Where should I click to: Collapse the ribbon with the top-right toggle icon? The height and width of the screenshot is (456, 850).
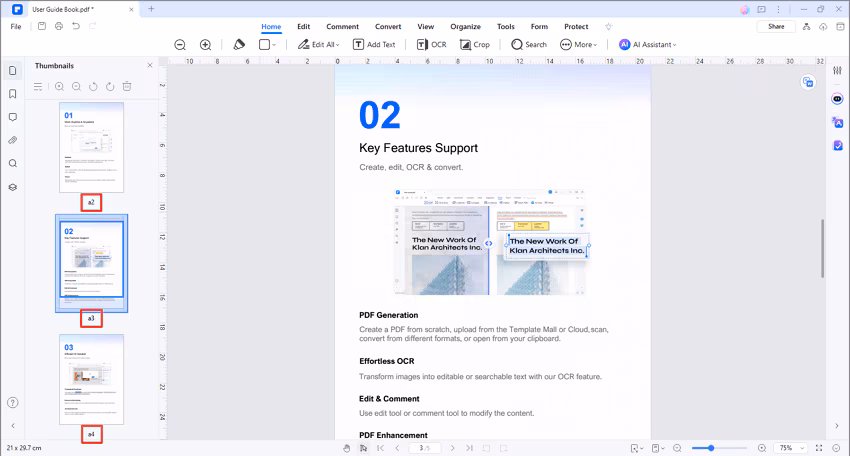click(840, 27)
